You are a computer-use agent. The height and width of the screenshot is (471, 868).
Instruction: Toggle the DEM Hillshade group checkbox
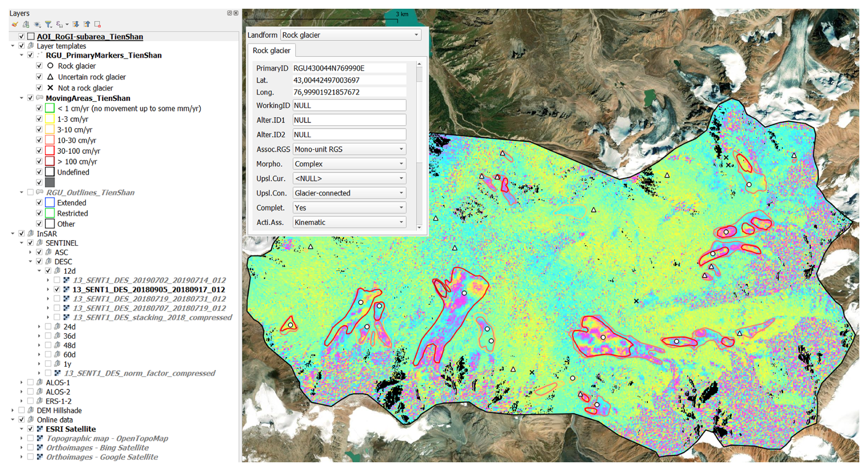tap(22, 410)
